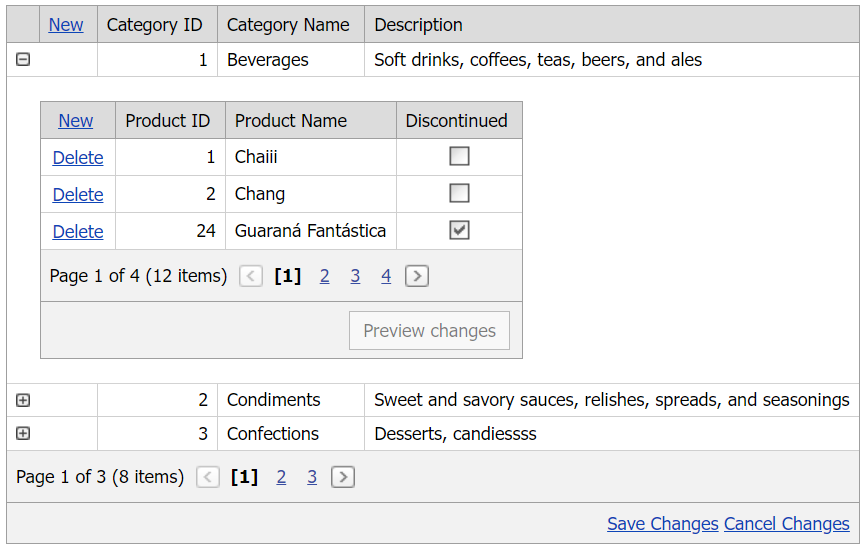Click the Cancel Changes link
This screenshot has width=865, height=550.
click(786, 524)
